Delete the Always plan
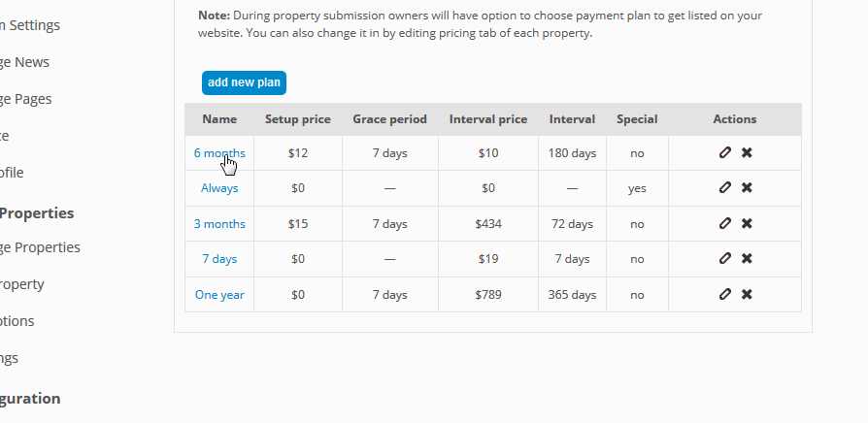868x423 pixels. [x=747, y=188]
